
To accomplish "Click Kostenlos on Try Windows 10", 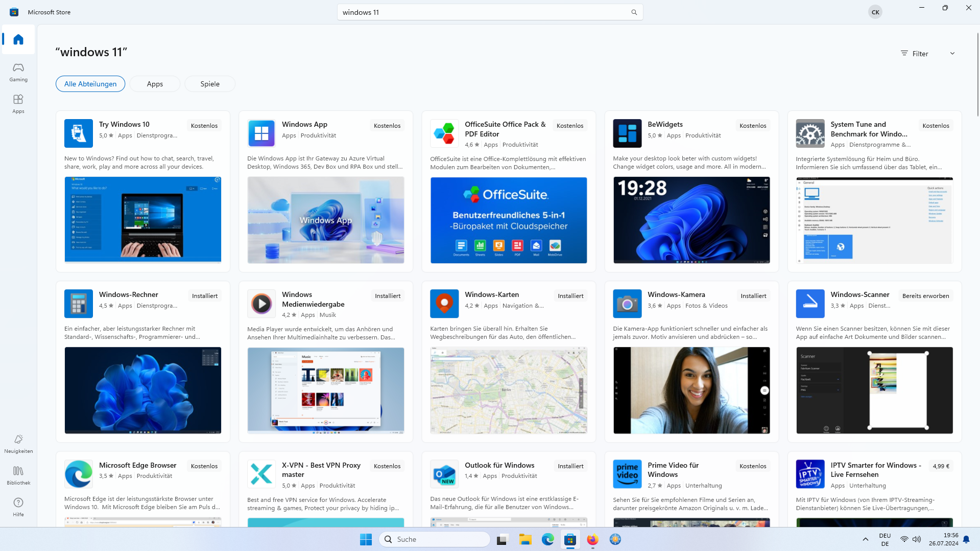I will click(204, 126).
